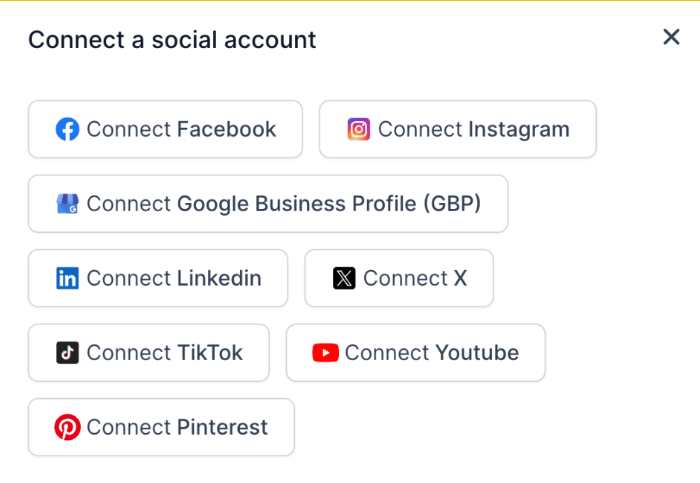Click the Facebook logo icon

67,129
